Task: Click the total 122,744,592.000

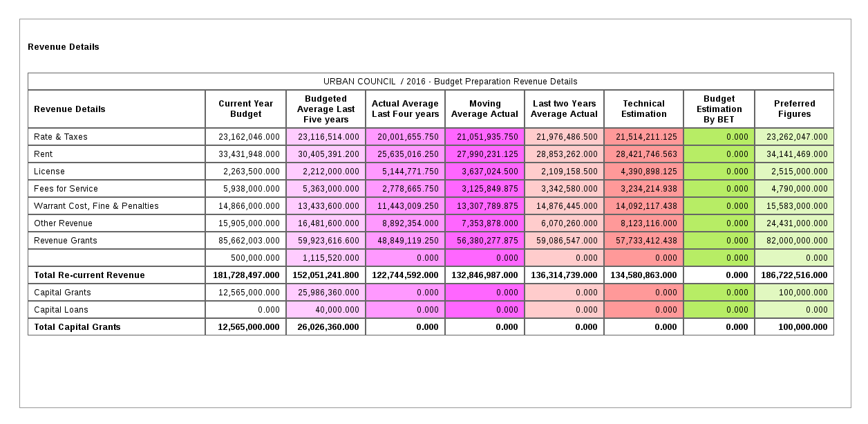Action: click(406, 275)
